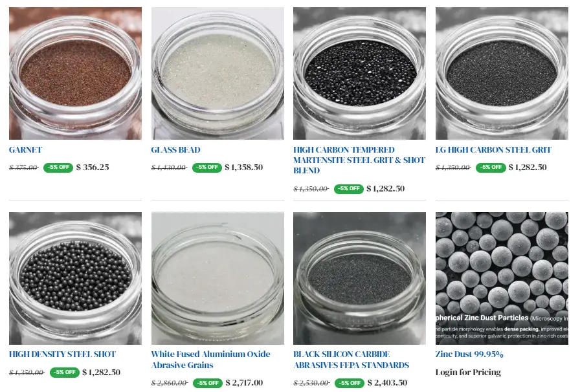
Task: Click the -5% OFF badge under Glass Bead
Action: pyautogui.click(x=206, y=167)
